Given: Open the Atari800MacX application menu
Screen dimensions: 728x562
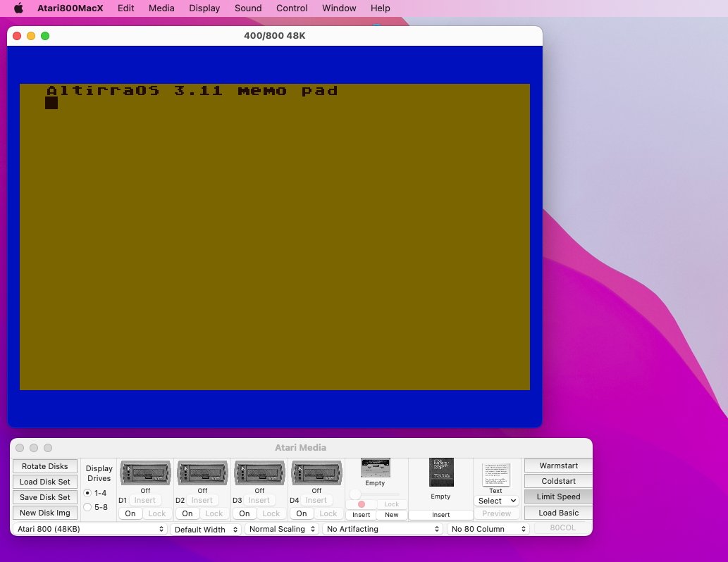Looking at the screenshot, I should pos(70,8).
